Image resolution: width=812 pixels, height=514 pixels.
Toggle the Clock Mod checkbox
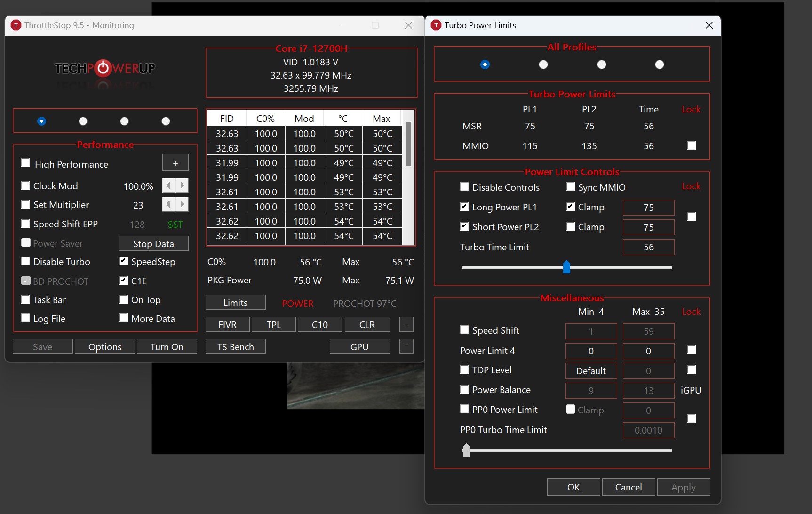coord(26,185)
